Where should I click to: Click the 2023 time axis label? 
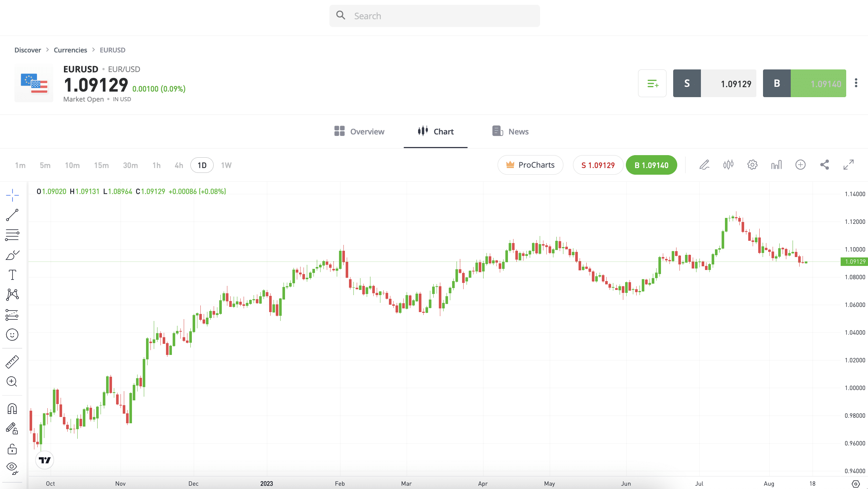pyautogui.click(x=267, y=483)
